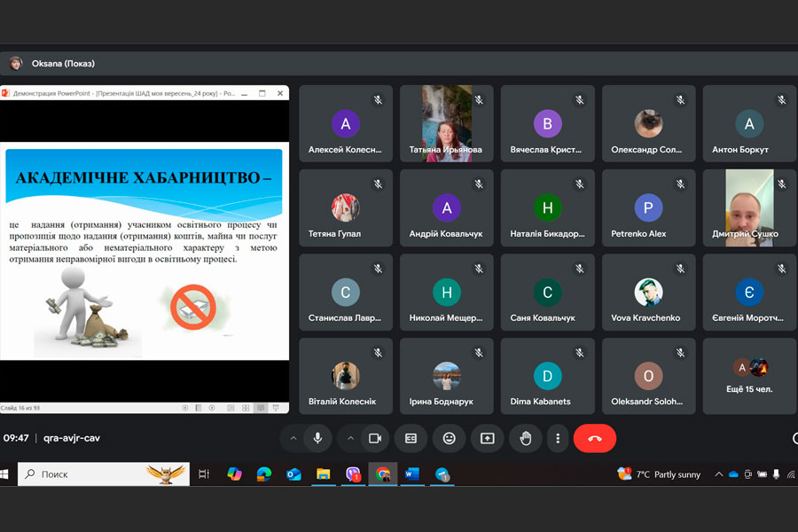The width and height of the screenshot is (798, 532).
Task: Open Word from taskbar
Action: (412, 474)
